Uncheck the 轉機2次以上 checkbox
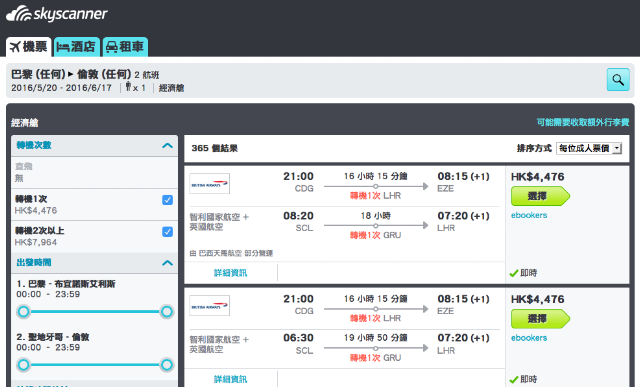The width and height of the screenshot is (640, 387). (x=167, y=232)
